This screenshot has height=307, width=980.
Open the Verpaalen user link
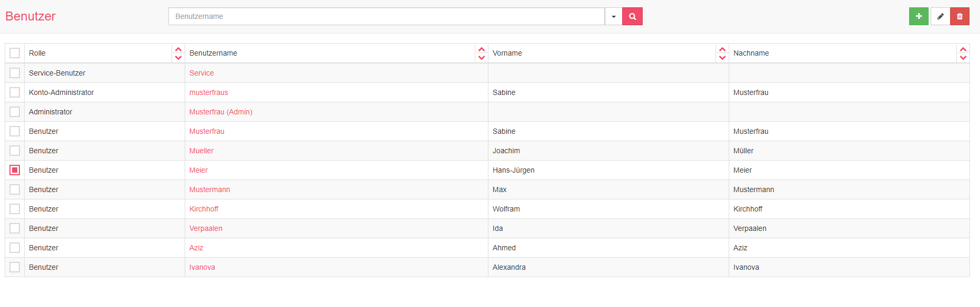(x=206, y=228)
